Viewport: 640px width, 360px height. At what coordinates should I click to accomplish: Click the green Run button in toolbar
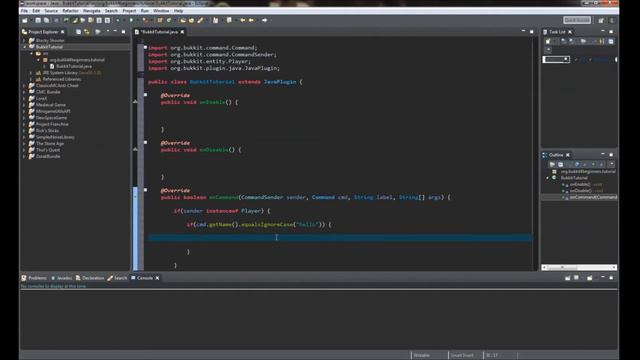click(x=131, y=20)
